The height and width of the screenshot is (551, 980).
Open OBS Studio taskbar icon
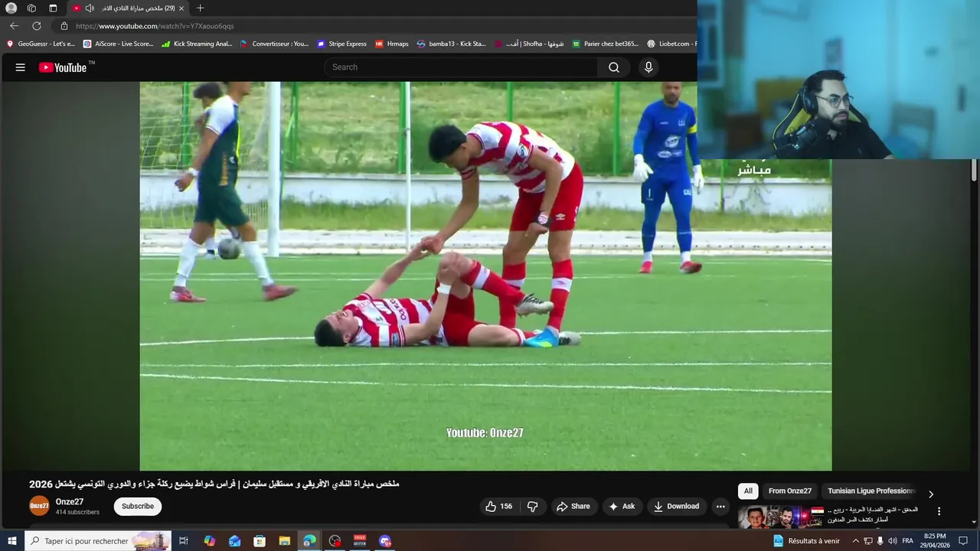coord(335,541)
